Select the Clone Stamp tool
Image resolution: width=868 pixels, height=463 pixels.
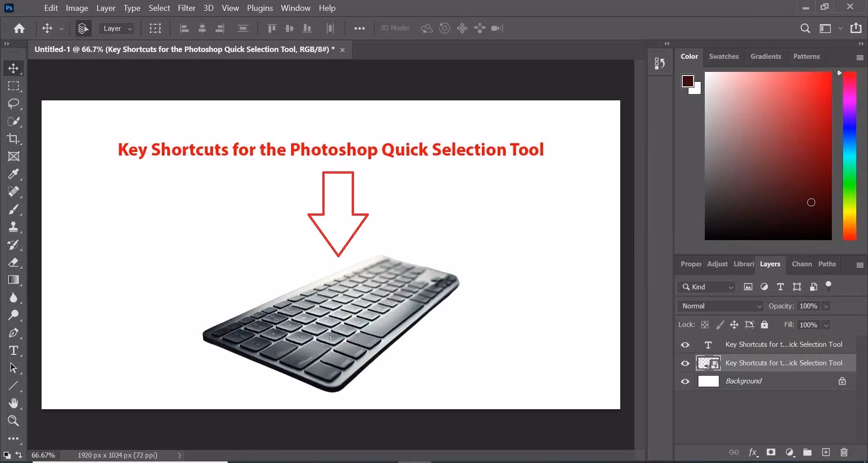click(14, 227)
